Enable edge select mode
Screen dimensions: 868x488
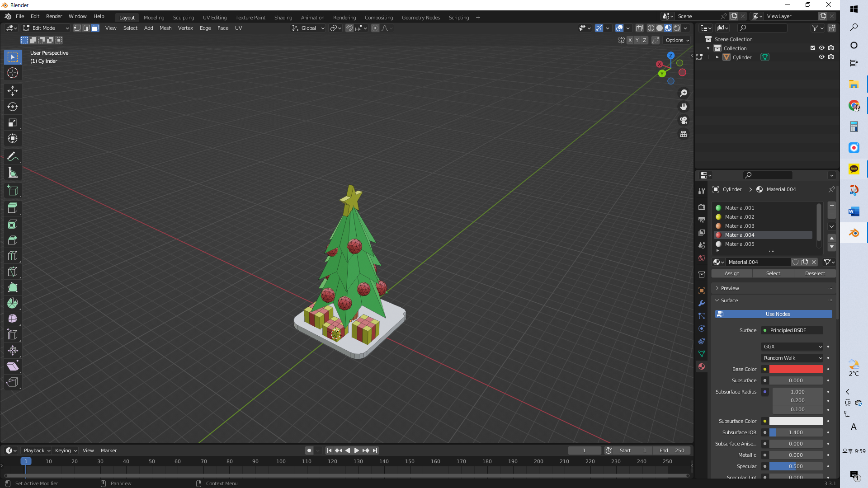(86, 28)
